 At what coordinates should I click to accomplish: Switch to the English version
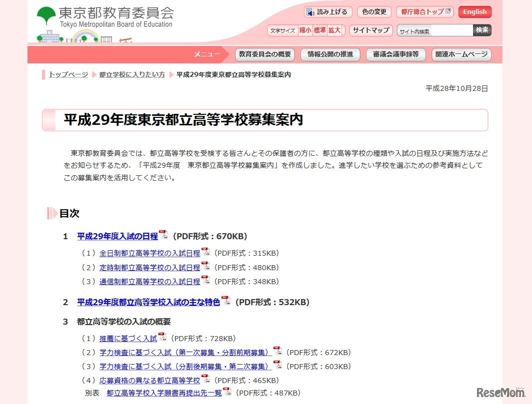474,12
